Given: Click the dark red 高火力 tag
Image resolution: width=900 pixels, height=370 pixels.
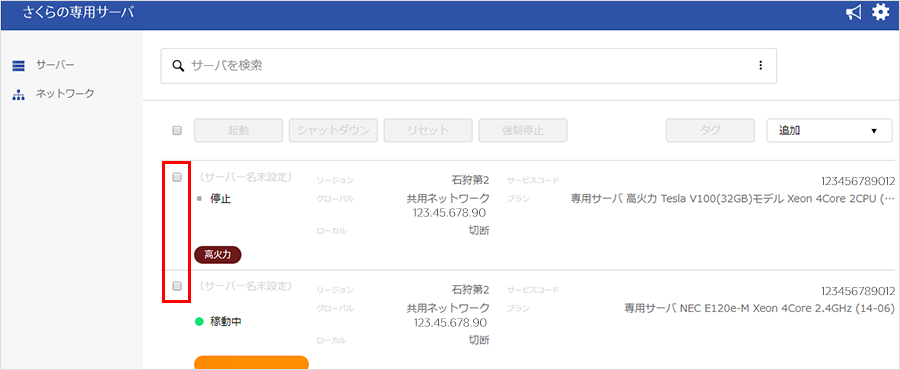Looking at the screenshot, I should [x=218, y=255].
